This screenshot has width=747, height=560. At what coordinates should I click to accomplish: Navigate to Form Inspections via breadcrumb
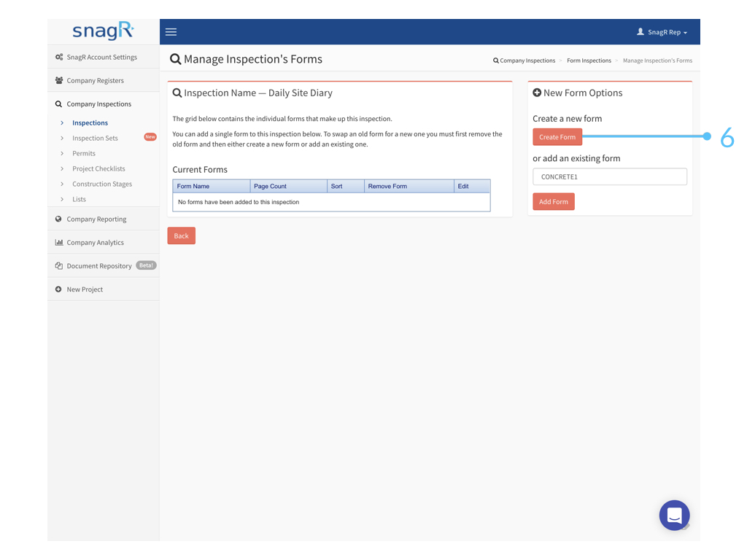click(x=589, y=61)
